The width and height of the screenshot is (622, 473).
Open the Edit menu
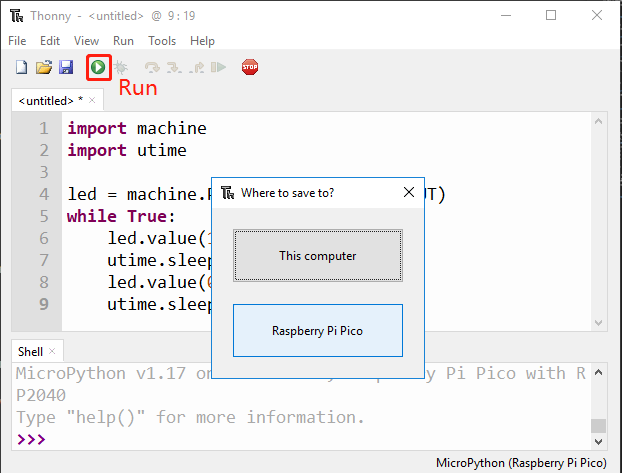(x=50, y=41)
